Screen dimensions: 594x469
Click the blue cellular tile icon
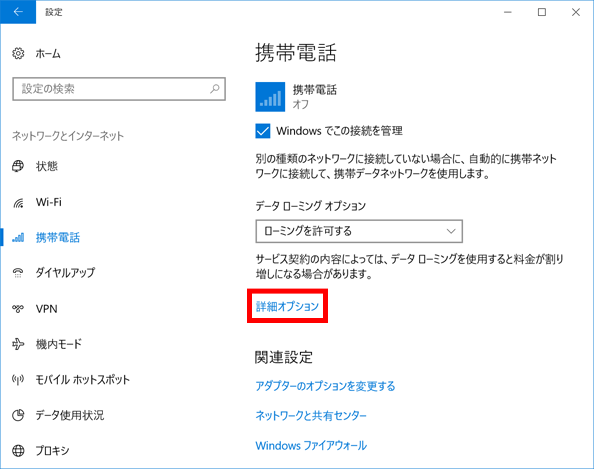[x=270, y=97]
